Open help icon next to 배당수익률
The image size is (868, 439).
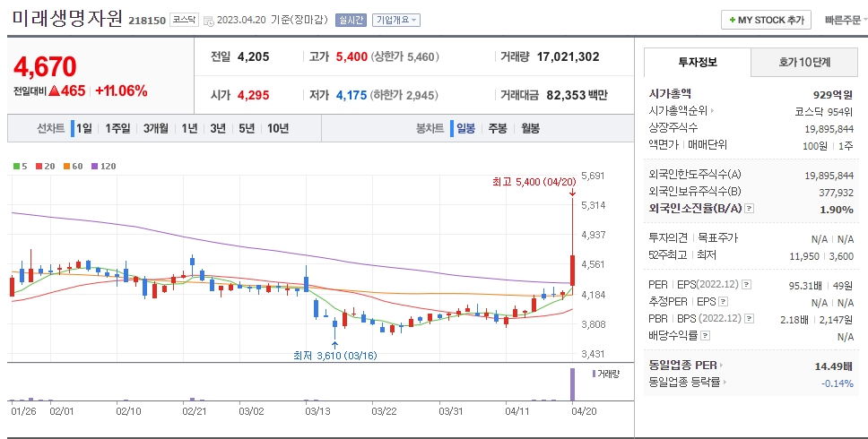(705, 336)
